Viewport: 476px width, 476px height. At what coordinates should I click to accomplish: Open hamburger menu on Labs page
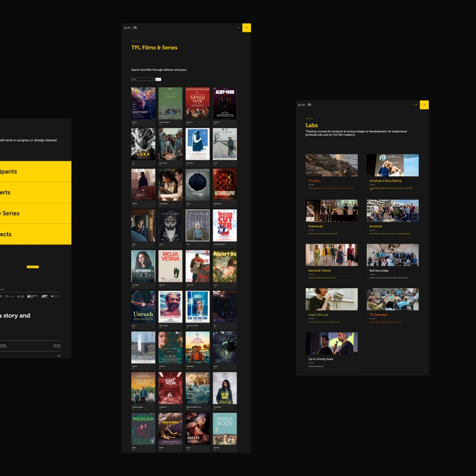pos(424,105)
